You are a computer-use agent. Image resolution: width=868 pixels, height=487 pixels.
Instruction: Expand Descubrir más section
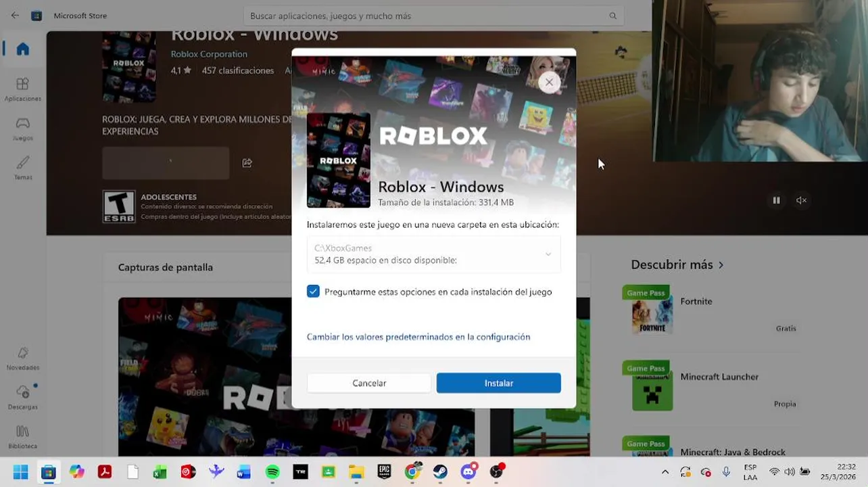click(677, 264)
